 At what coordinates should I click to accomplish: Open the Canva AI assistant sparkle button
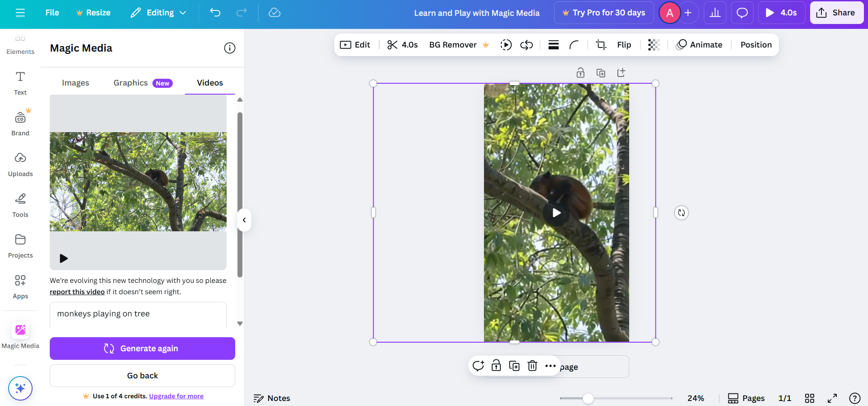click(x=20, y=388)
